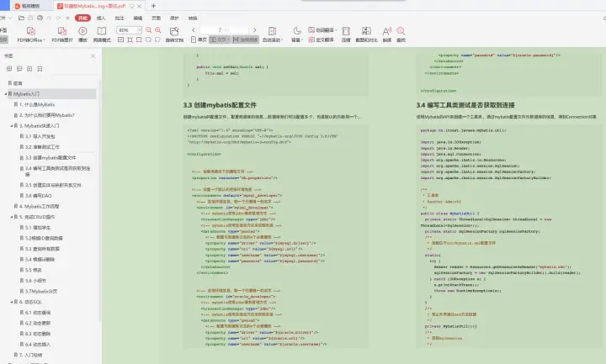Jump to bookmark 3.1 导入开发包
The width and height of the screenshot is (606, 364).
[x=40, y=136]
